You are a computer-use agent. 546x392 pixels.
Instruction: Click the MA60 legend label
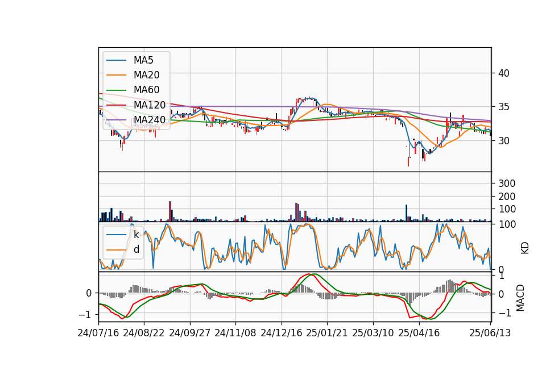146,90
